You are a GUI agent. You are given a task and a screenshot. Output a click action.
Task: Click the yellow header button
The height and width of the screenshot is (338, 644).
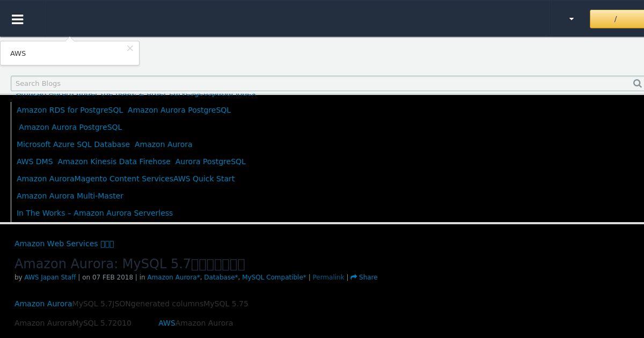[617, 19]
